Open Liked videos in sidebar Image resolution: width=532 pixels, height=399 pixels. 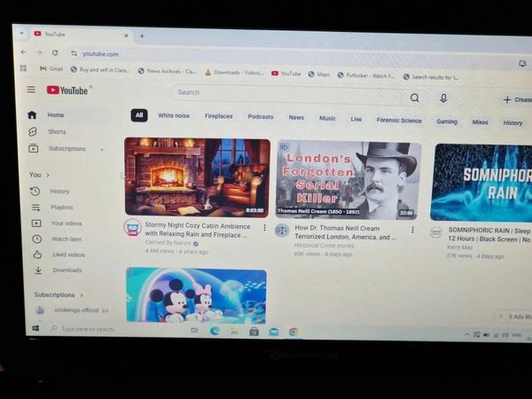pyautogui.click(x=68, y=254)
